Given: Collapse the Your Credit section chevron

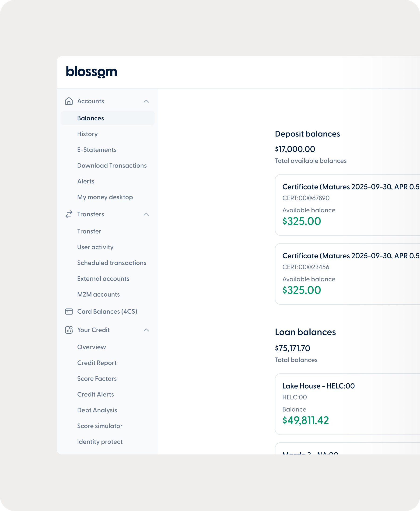Looking at the screenshot, I should tap(146, 330).
